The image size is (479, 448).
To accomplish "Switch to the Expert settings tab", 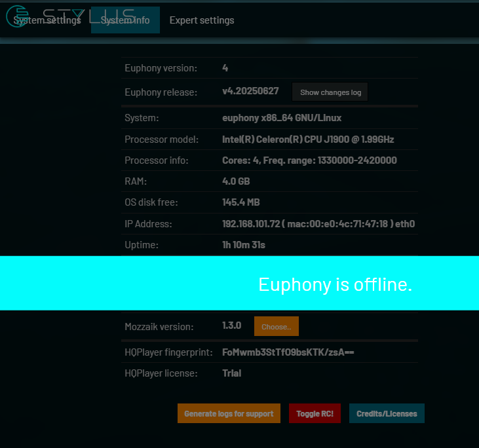I will pos(202,20).
